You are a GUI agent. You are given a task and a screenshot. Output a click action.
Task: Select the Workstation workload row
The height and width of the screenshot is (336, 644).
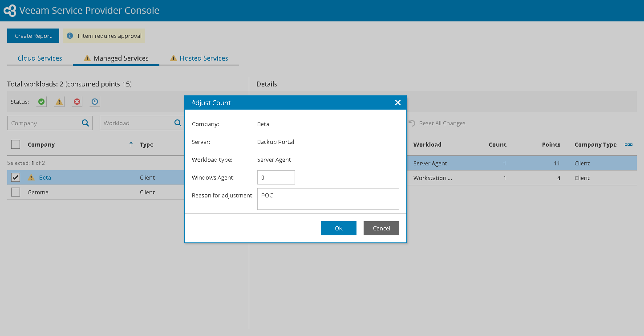522,178
